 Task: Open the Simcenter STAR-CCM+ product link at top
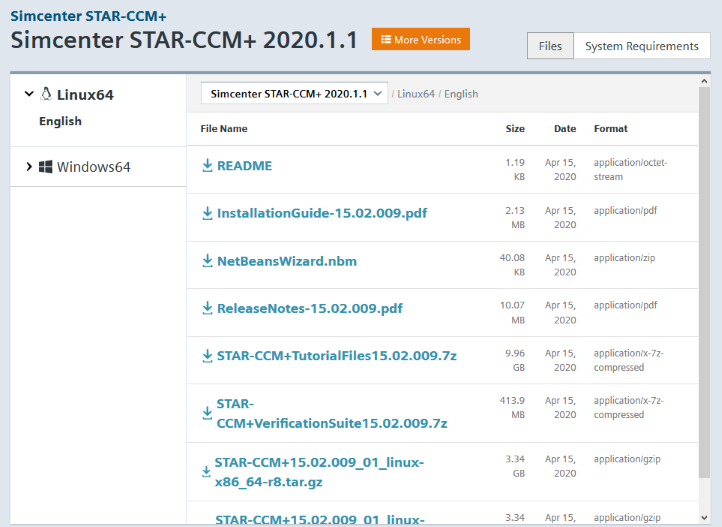(88, 17)
